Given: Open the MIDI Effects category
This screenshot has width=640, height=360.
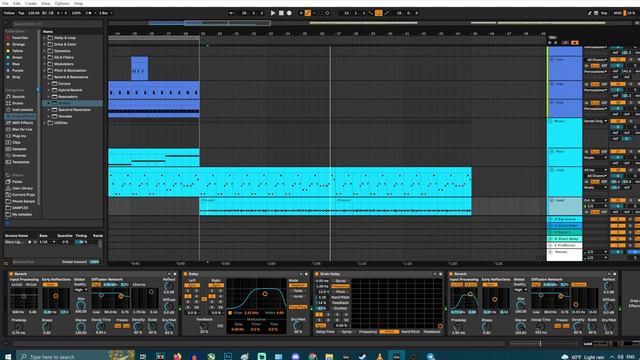Looking at the screenshot, I should 22,123.
